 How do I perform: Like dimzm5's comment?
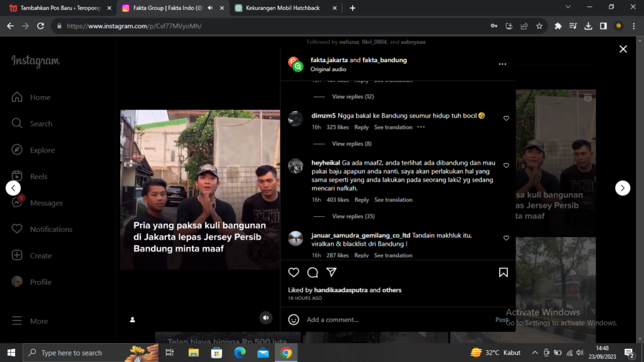click(x=506, y=118)
